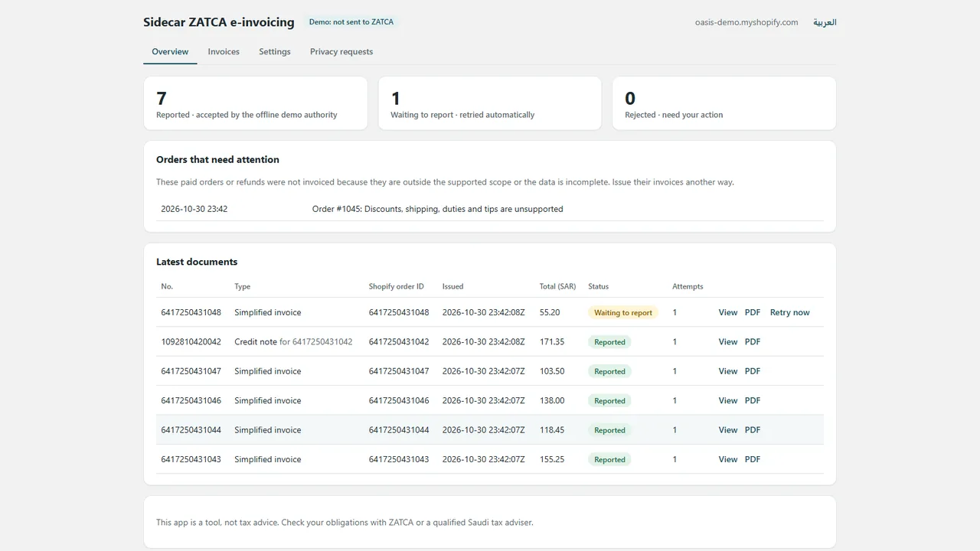The width and height of the screenshot is (980, 551).
Task: Download PDF for credit note 1092810420042
Action: click(753, 342)
